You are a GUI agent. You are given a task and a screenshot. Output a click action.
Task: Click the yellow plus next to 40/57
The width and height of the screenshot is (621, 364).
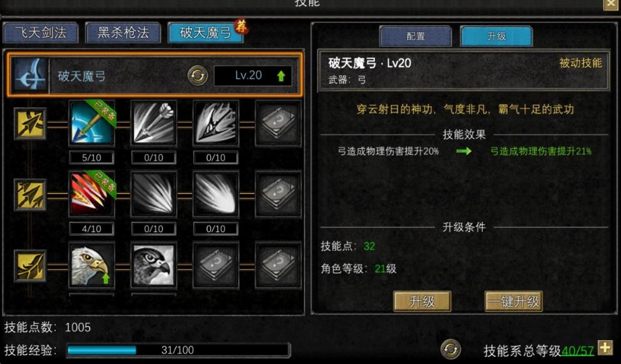[x=605, y=348]
